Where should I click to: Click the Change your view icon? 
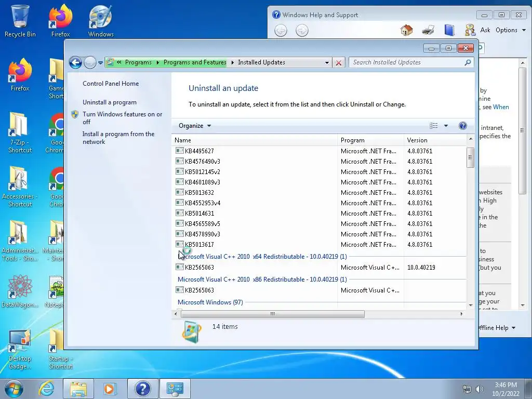(x=434, y=126)
